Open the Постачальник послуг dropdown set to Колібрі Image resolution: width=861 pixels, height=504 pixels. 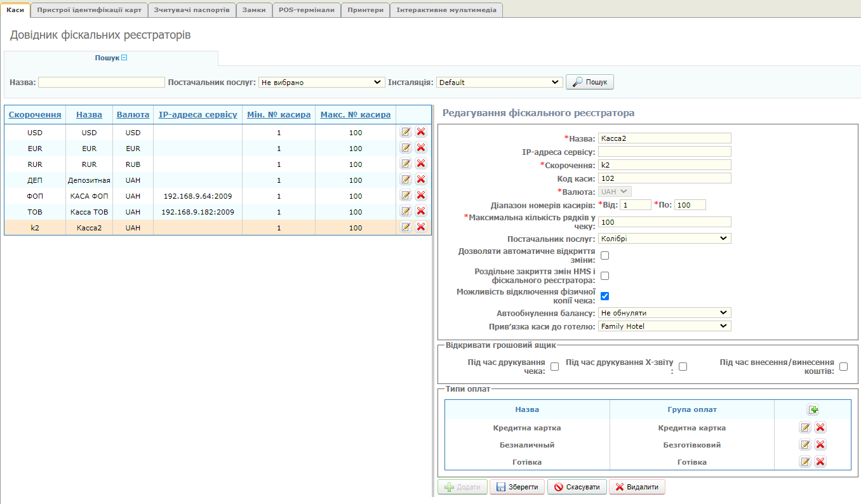(664, 239)
